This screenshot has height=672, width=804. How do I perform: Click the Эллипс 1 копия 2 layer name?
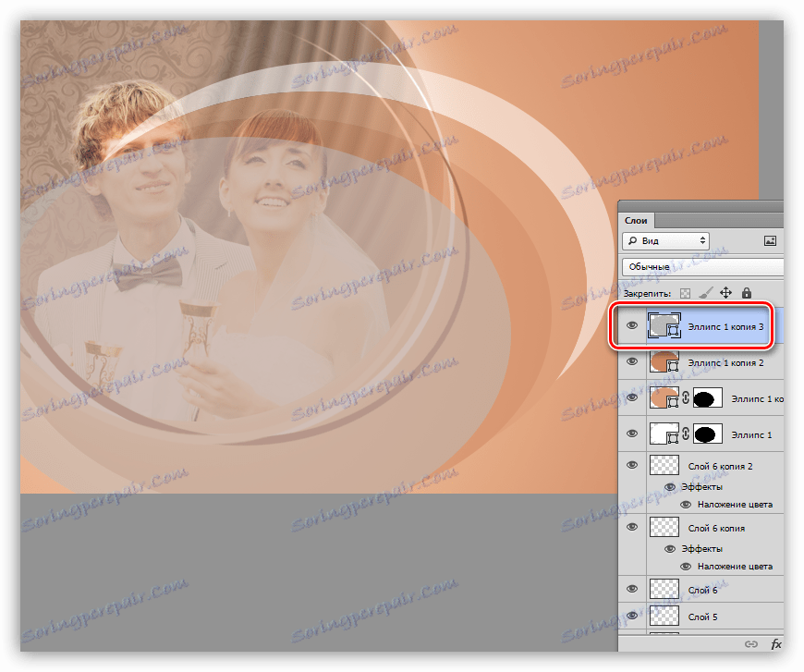pyautogui.click(x=725, y=362)
